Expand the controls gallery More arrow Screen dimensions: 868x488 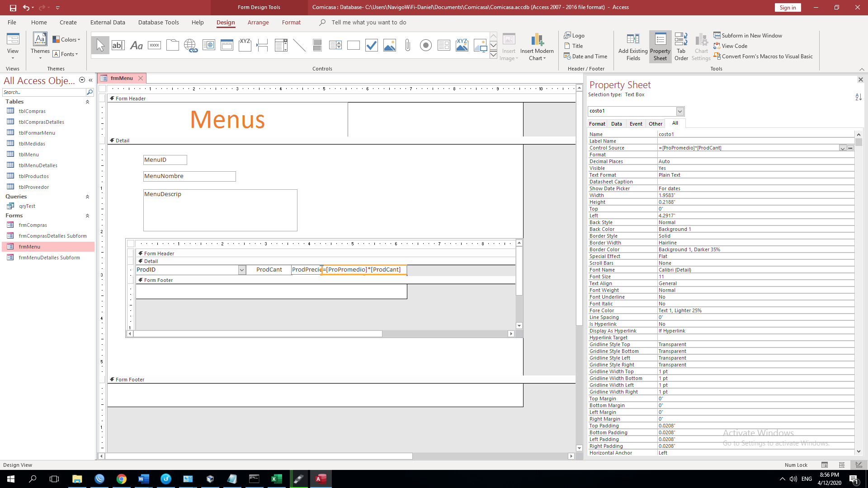493,55
